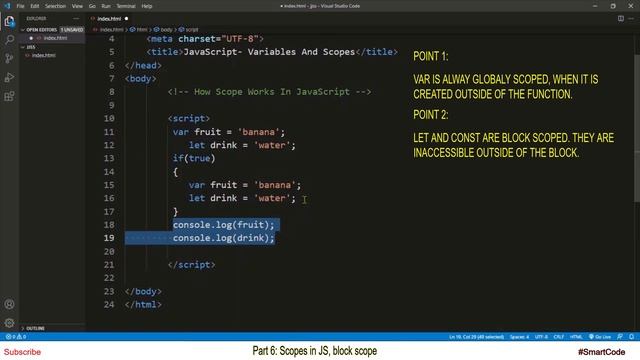Click the closing </html> tag

click(143, 304)
